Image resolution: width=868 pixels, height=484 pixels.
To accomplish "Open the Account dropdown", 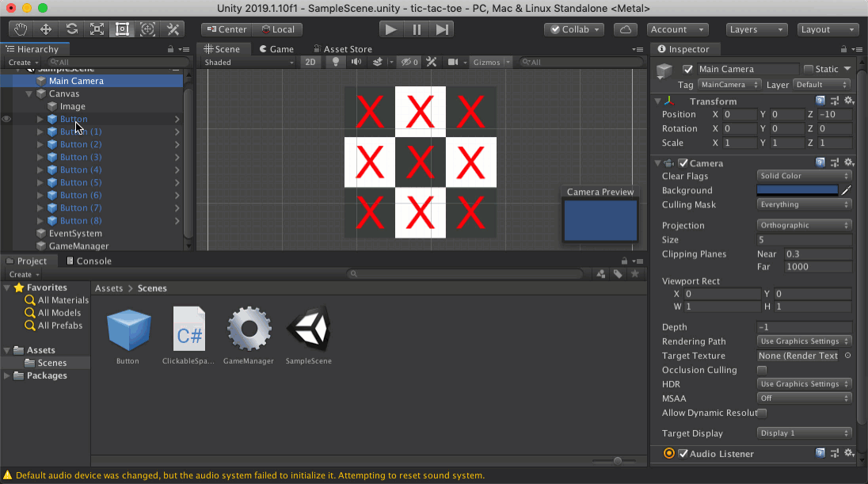I will tap(677, 29).
